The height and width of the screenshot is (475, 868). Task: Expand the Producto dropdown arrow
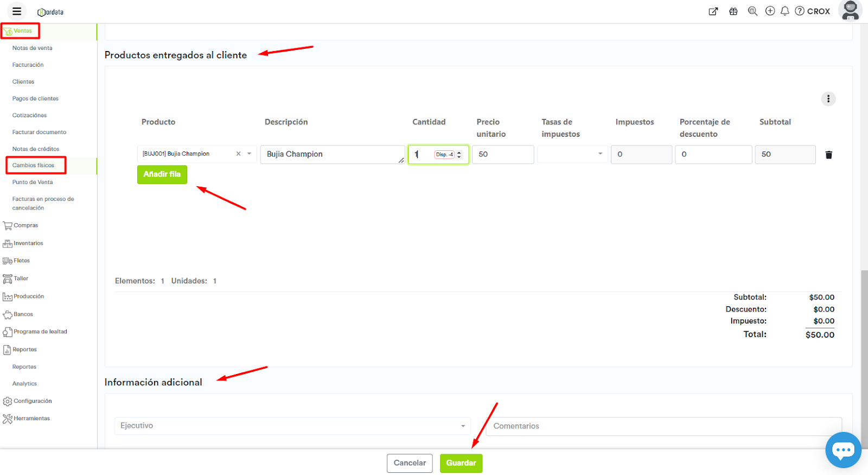(x=250, y=154)
